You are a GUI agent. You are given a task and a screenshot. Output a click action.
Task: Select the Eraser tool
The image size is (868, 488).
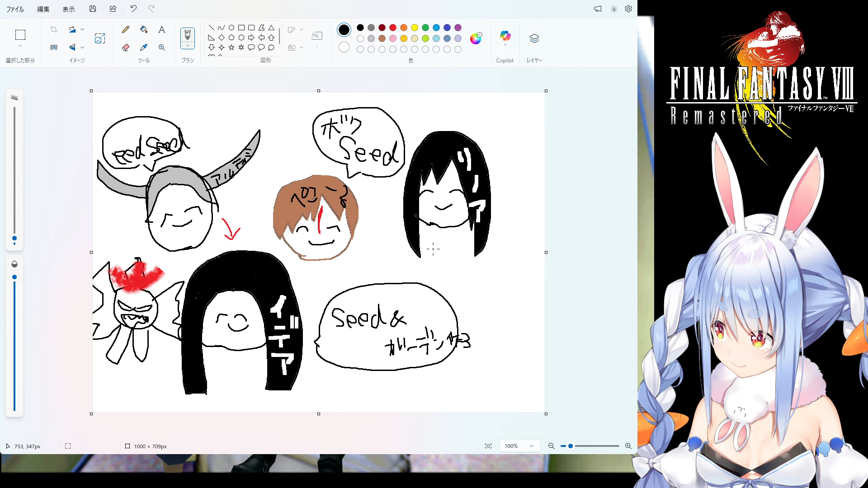126,47
